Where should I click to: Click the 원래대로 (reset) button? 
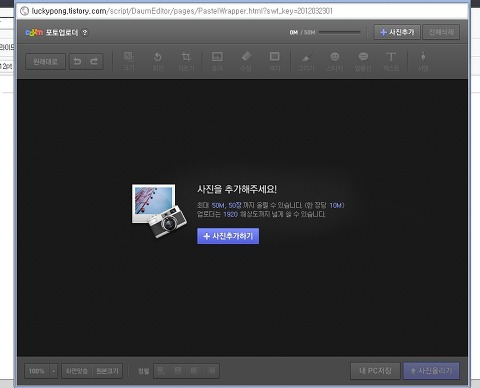click(x=45, y=61)
